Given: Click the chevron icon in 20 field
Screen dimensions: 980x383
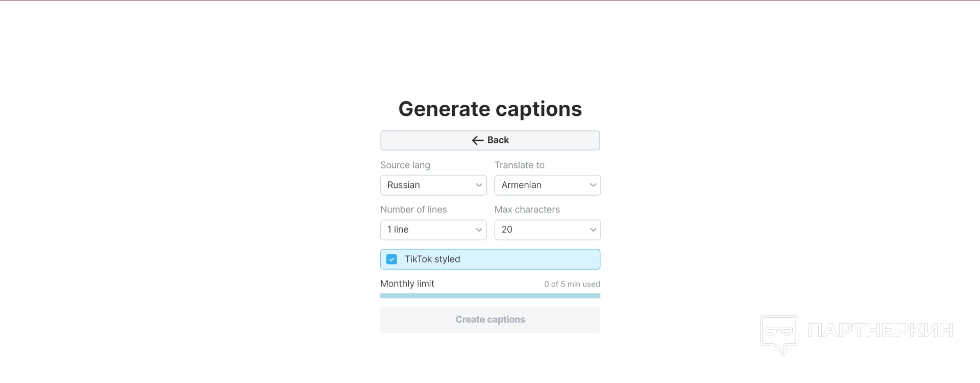Looking at the screenshot, I should click(x=593, y=230).
